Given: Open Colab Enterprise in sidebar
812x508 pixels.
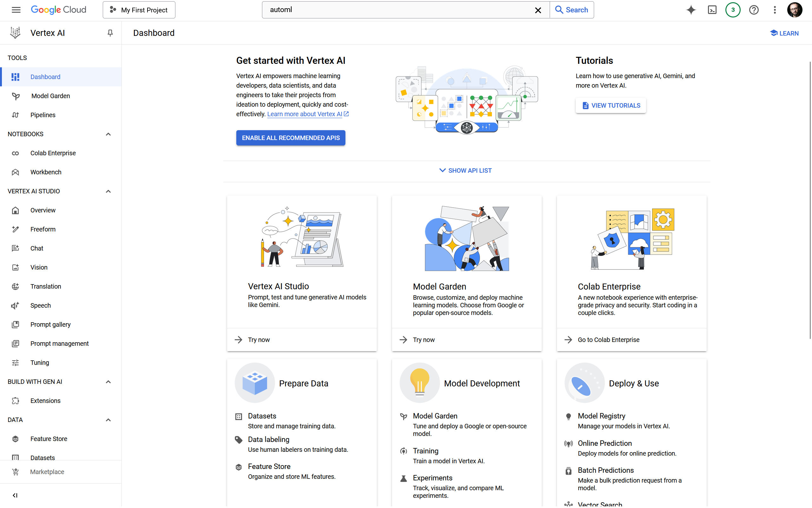Looking at the screenshot, I should click(x=61, y=153).
